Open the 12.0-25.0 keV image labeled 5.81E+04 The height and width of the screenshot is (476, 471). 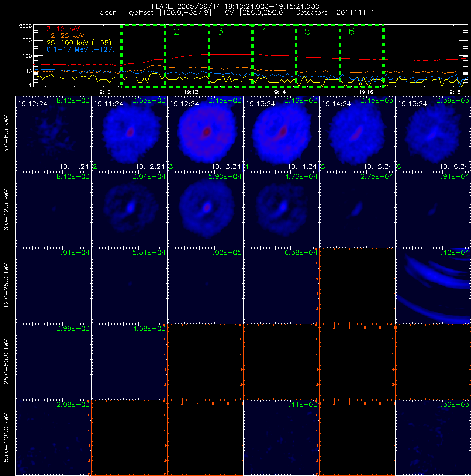(129, 286)
